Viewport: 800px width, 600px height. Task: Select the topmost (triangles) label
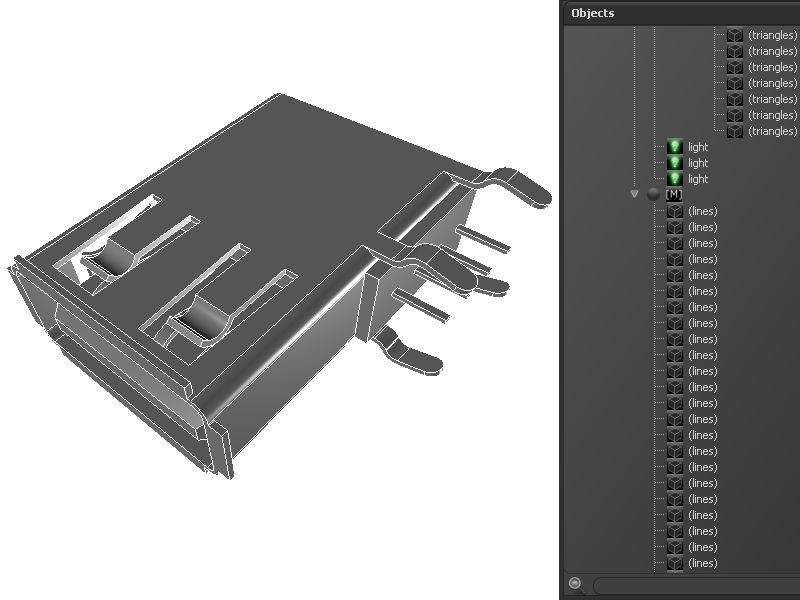point(772,35)
